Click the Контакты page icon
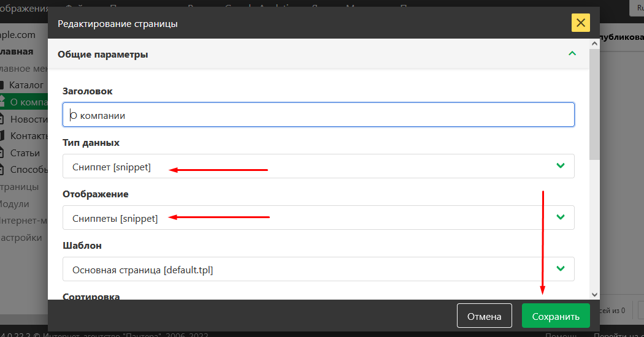 click(3, 136)
